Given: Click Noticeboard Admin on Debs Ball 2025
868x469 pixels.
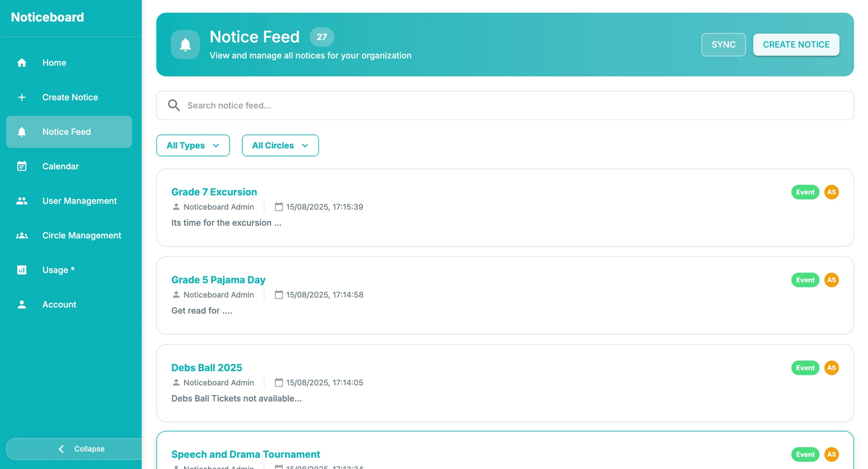Looking at the screenshot, I should (219, 382).
